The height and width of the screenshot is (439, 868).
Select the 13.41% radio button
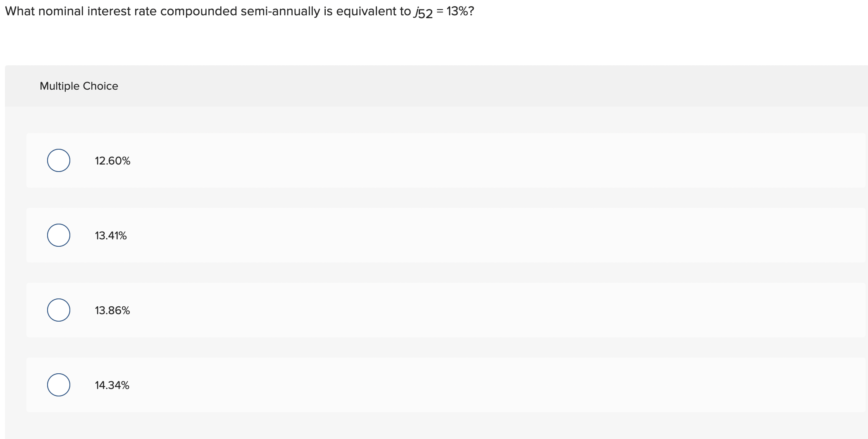click(58, 235)
